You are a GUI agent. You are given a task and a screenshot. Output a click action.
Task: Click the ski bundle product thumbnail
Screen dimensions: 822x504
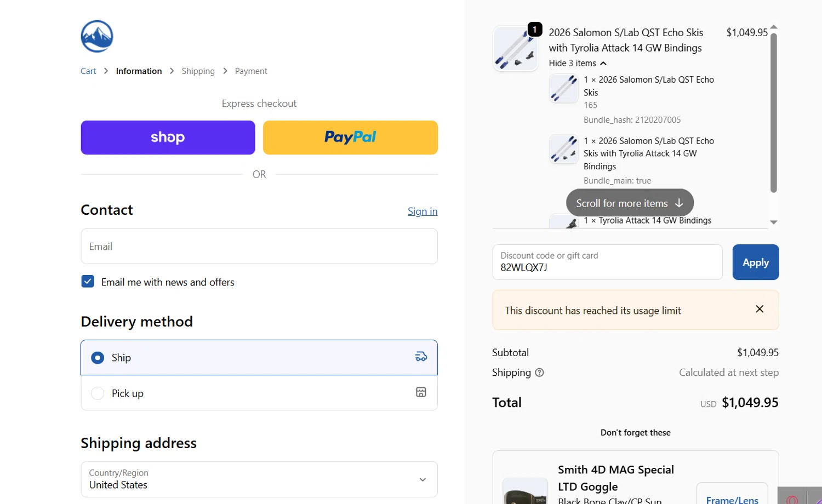[x=516, y=49]
